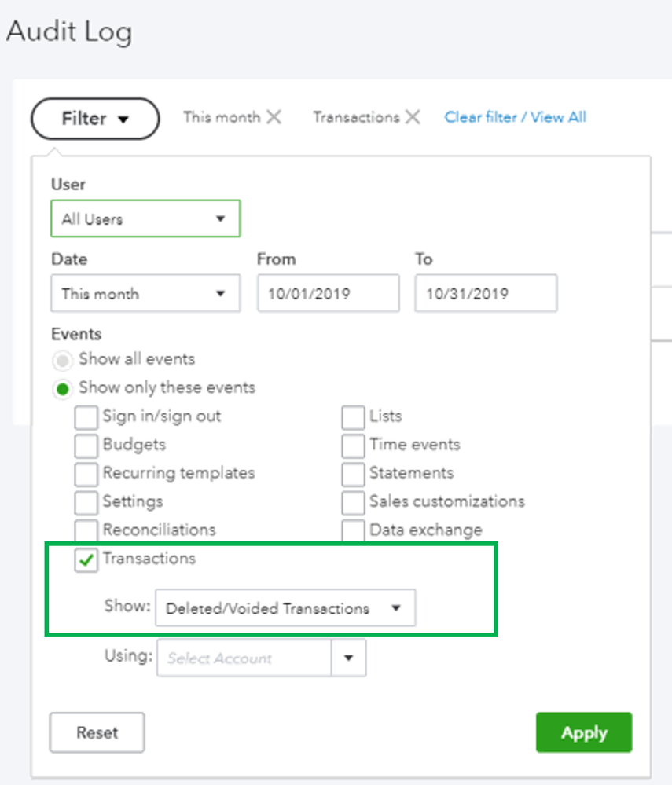Screen dimensions: 672x785
Task: Select Show all events radio button
Action: [x=64, y=360]
